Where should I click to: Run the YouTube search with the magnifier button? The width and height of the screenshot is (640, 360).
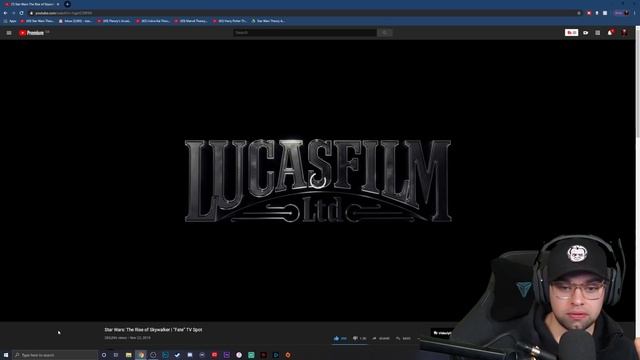pos(384,32)
